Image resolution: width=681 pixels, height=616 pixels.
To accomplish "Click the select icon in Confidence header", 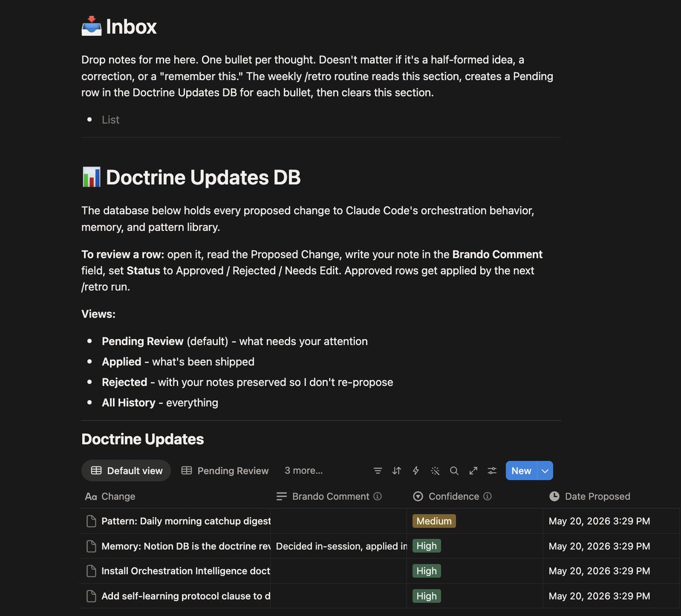I will [x=418, y=496].
